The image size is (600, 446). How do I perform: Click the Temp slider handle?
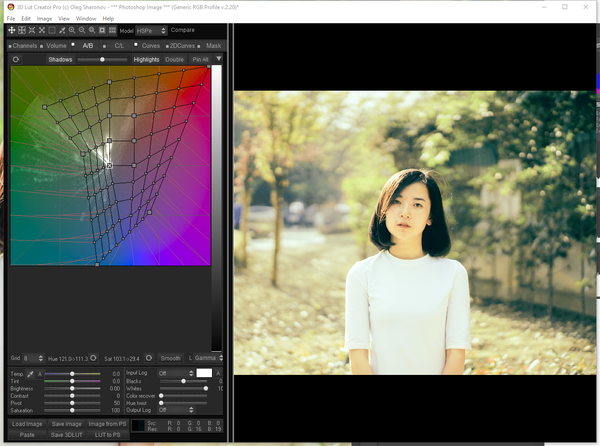click(72, 374)
